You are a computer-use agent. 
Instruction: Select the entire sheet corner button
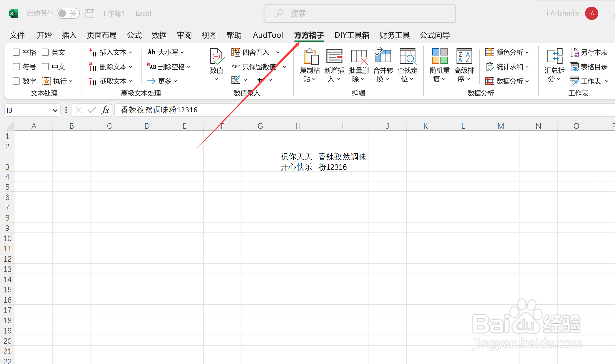tap(10, 126)
